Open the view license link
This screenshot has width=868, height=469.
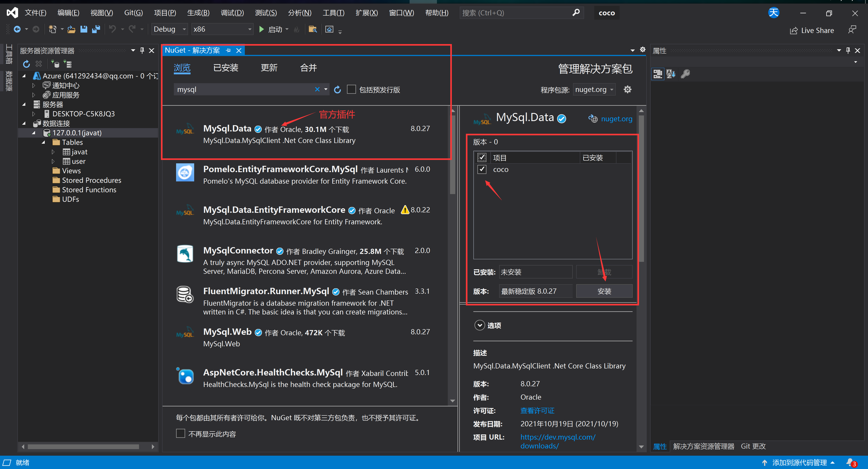click(x=537, y=410)
